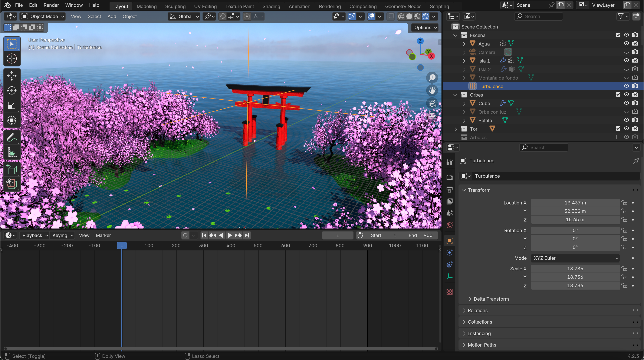Open the Render menu

[x=51, y=5]
